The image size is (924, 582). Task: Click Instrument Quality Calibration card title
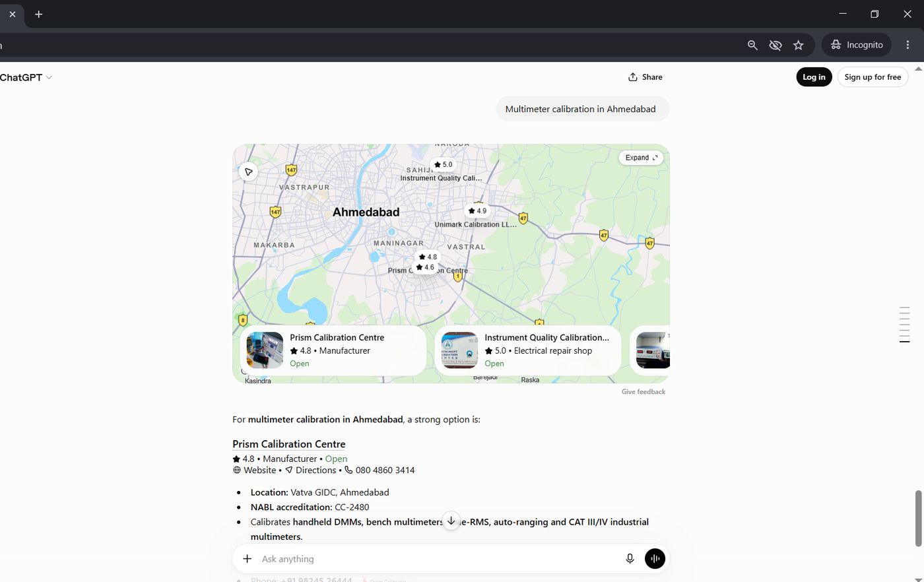click(546, 337)
